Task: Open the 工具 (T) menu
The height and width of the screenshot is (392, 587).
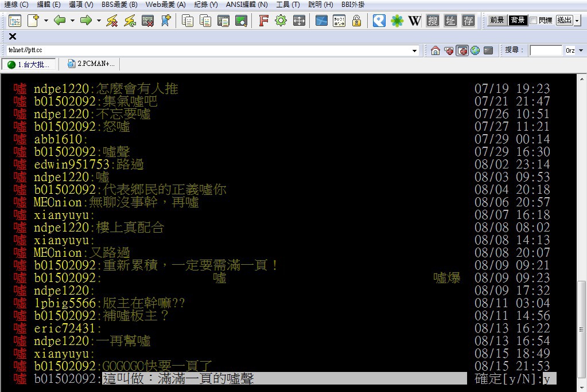Action: tap(288, 5)
